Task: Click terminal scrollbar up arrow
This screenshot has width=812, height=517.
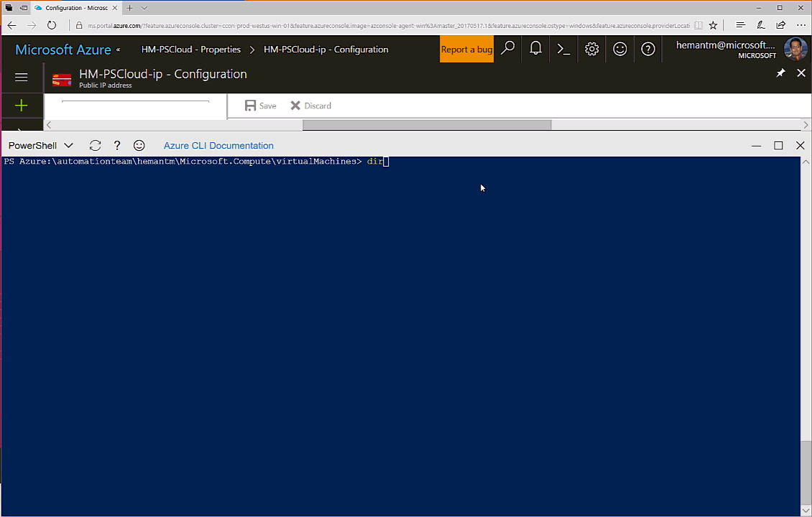Action: pos(806,162)
